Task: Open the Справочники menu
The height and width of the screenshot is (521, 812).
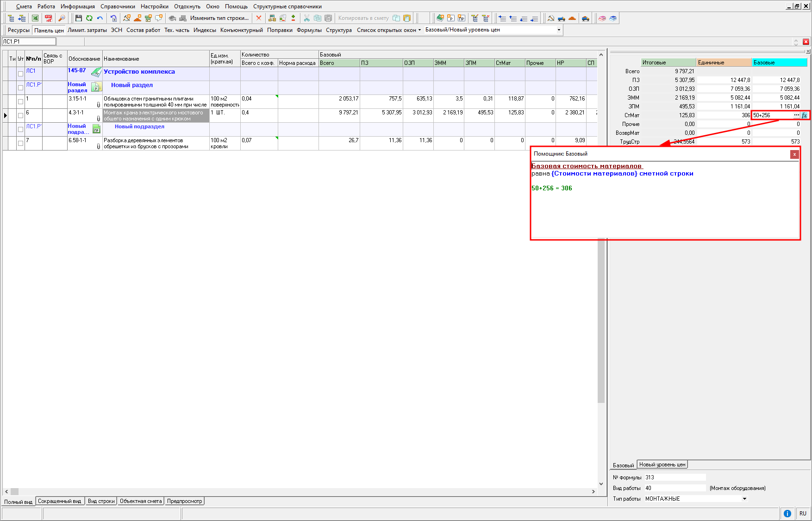Action: (x=118, y=6)
